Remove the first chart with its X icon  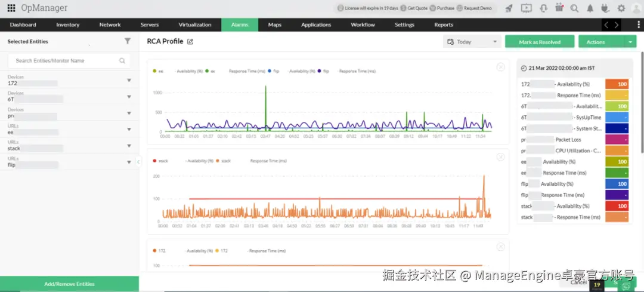[x=500, y=67]
